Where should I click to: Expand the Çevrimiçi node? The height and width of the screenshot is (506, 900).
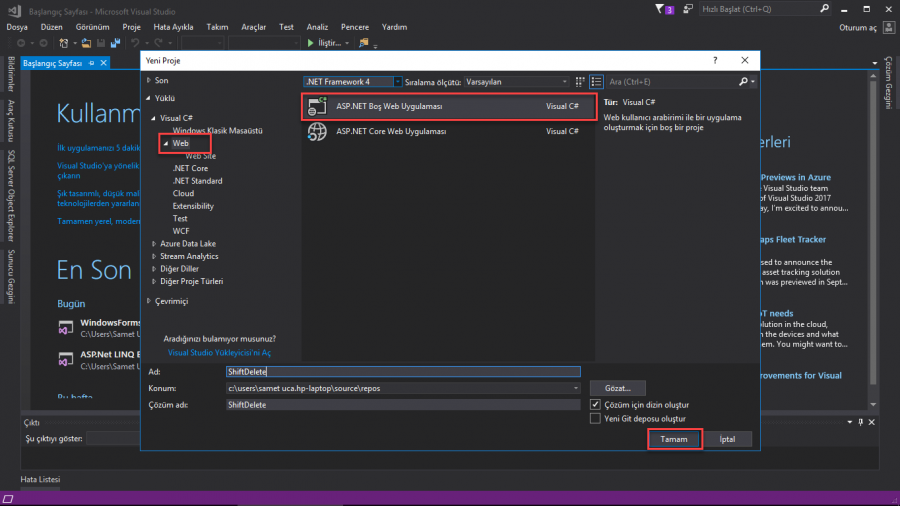(x=149, y=301)
